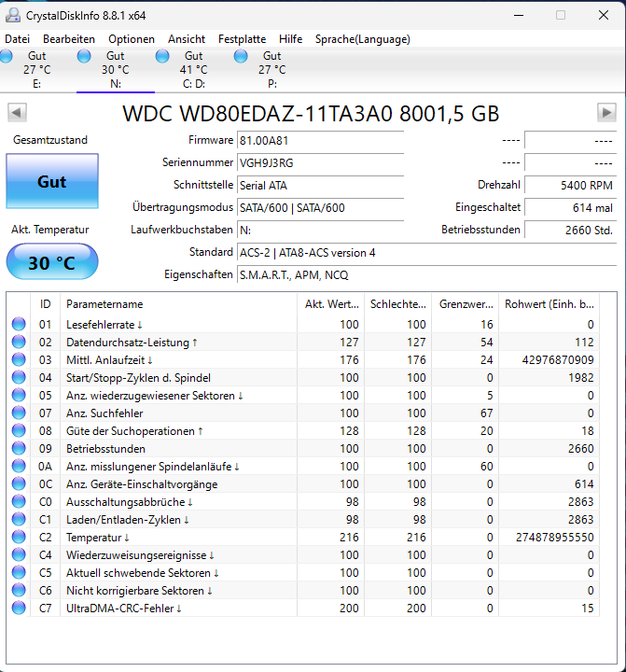Go to previous disk with left arrow

(x=17, y=113)
